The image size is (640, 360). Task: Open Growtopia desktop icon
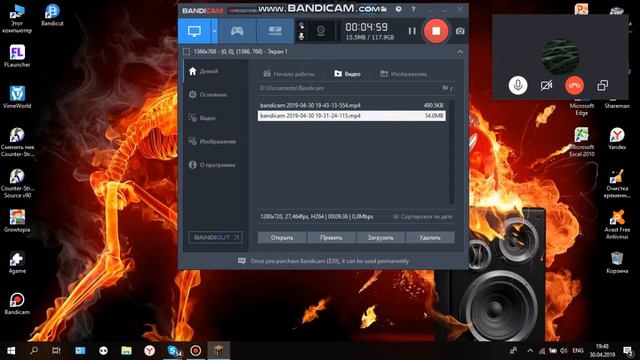tap(17, 221)
